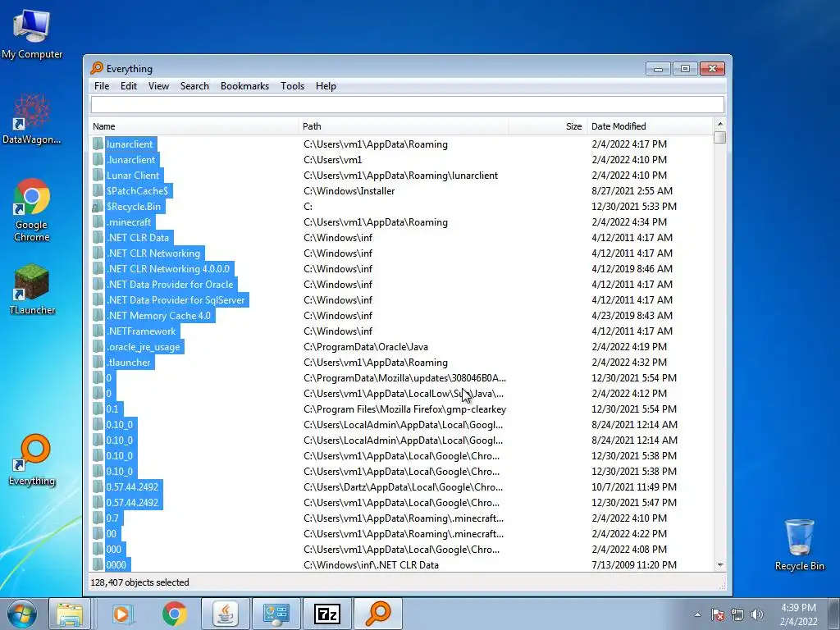This screenshot has width=840, height=630.
Task: Launch Google Chrome from the desktop icon
Action: click(32, 209)
